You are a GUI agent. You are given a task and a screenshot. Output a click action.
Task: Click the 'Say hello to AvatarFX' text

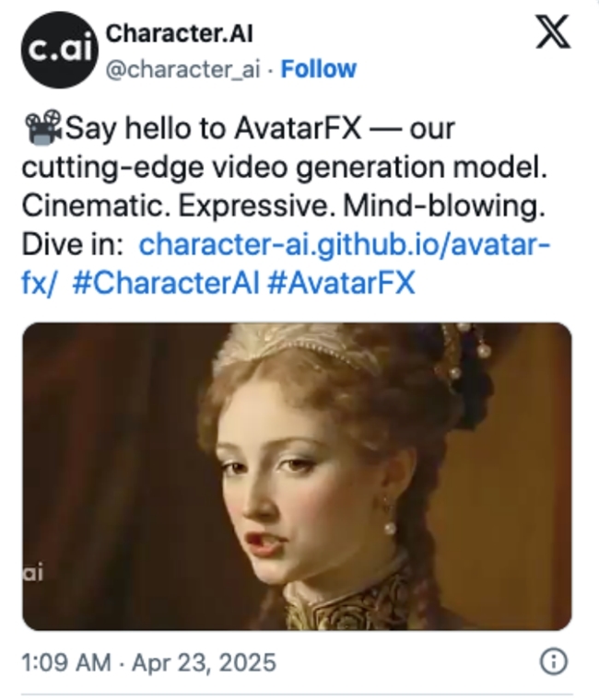[214, 129]
